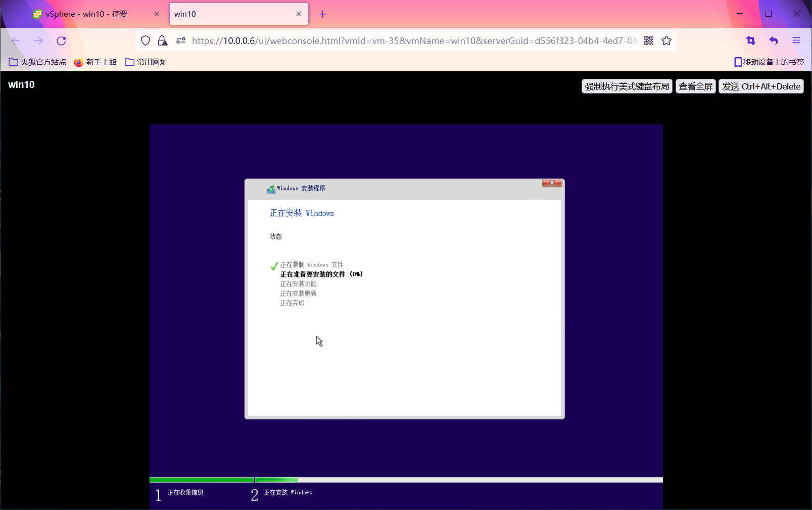
Task: Click the browser back arrow
Action: coord(16,41)
